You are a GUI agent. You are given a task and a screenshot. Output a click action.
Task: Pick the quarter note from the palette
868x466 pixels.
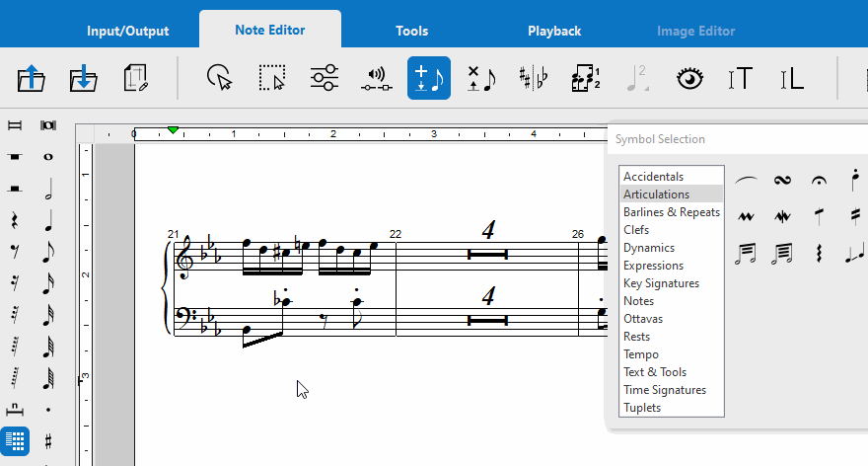(48, 222)
